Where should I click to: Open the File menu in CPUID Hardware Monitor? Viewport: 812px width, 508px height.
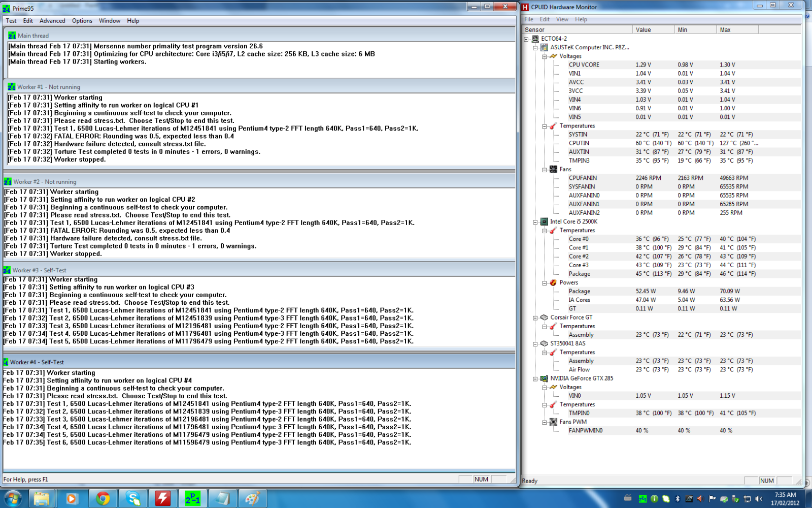[529, 19]
